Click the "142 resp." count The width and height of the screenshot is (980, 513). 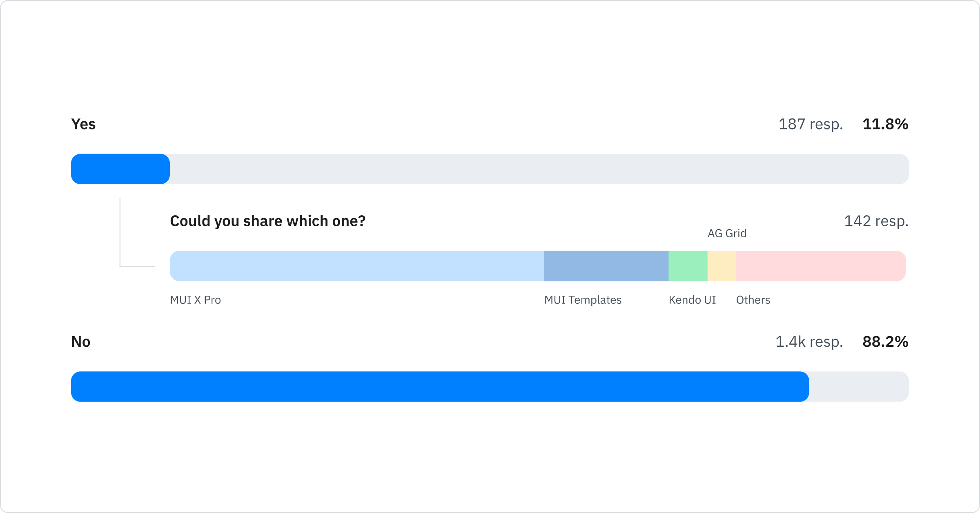point(876,221)
